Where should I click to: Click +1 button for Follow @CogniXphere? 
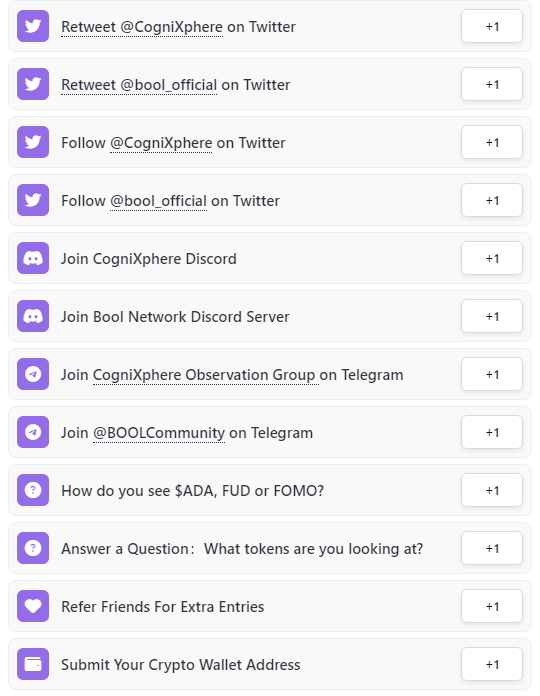[492, 142]
